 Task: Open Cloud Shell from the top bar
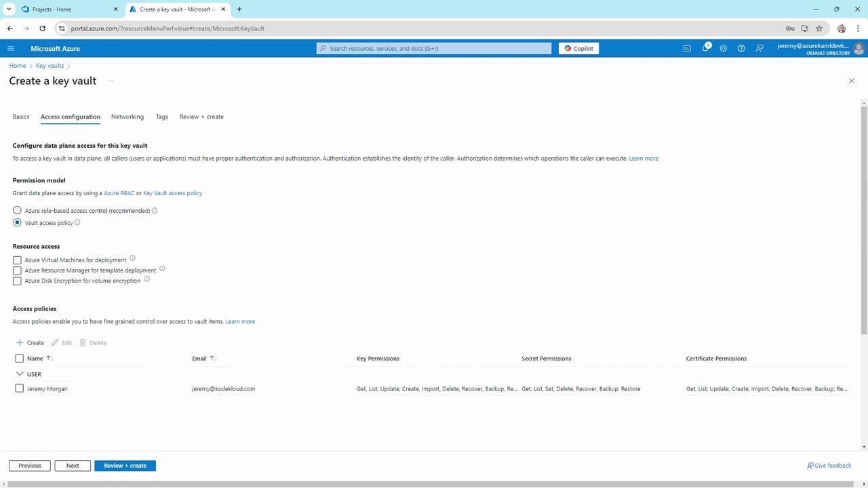tap(687, 48)
